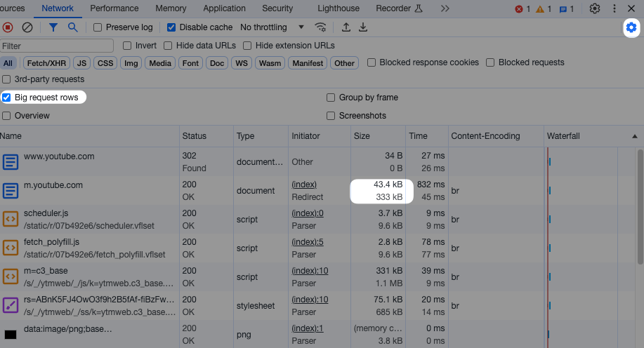Viewport: 644px width, 348px height.
Task: Uncheck Big request rows
Action: (6, 98)
